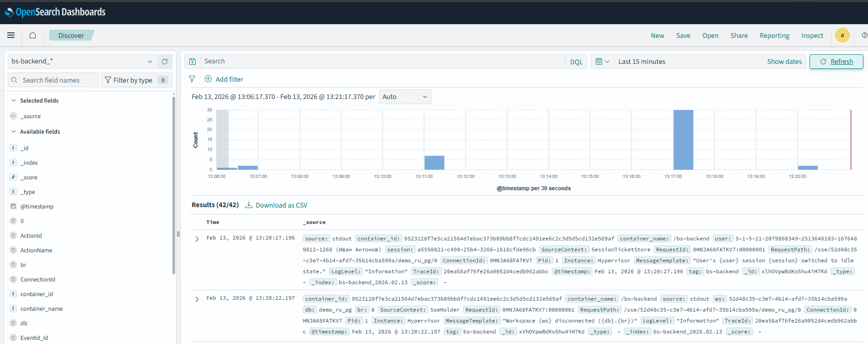This screenshot has width=868, height=344.
Task: Click the Refresh button
Action: tap(836, 62)
